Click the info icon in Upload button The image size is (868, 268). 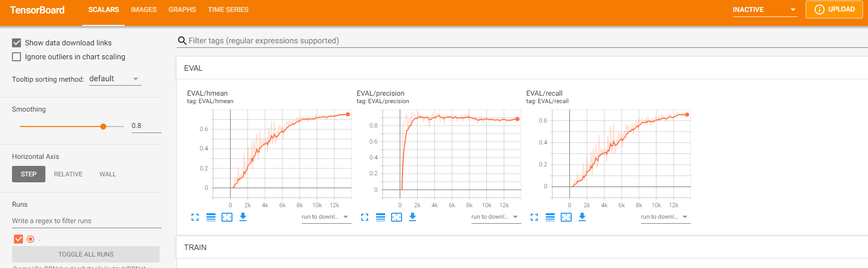coord(819,9)
